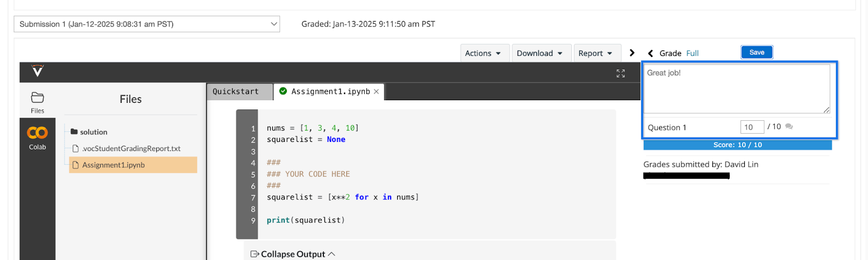868x260 pixels.
Task: Open the Files panel icon
Action: pos(37,101)
